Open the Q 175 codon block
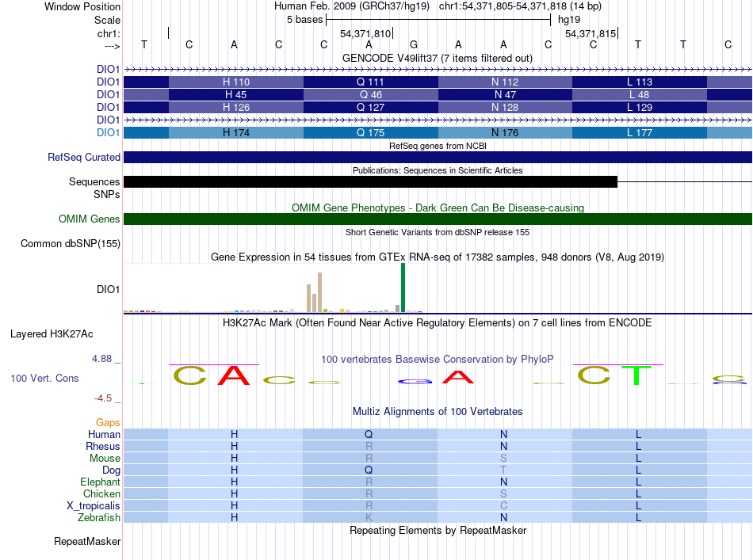753x560 pixels. (x=371, y=132)
